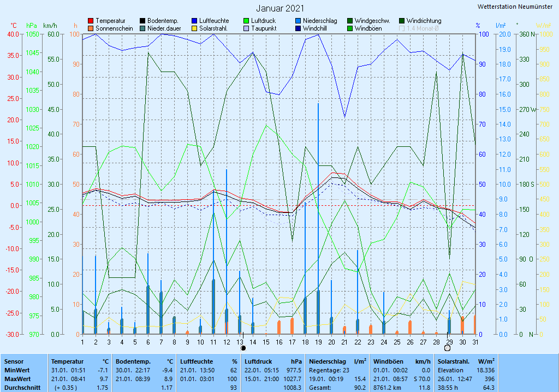Click the orange Sonnenschein legend swatch
The width and height of the screenshot is (559, 392).
91,28
